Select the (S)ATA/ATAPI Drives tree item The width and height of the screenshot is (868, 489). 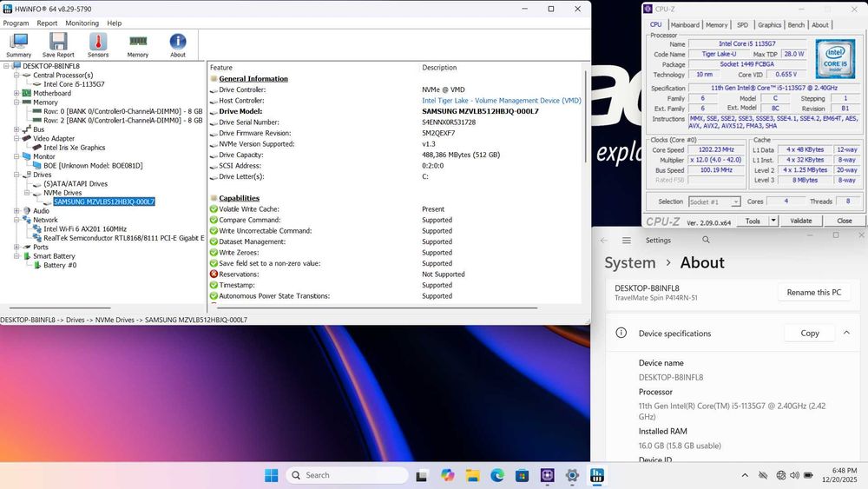pyautogui.click(x=76, y=183)
